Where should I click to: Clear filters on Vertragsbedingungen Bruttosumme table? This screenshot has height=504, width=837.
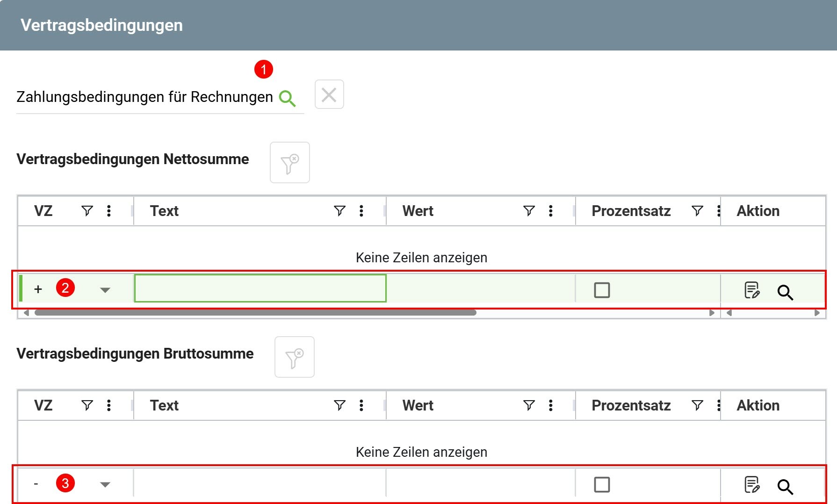(295, 357)
